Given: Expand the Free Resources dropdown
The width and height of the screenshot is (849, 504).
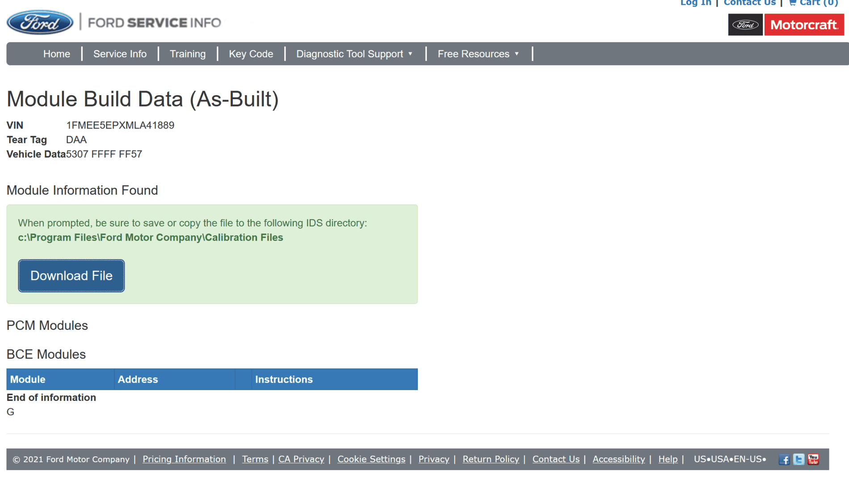Looking at the screenshot, I should point(478,54).
